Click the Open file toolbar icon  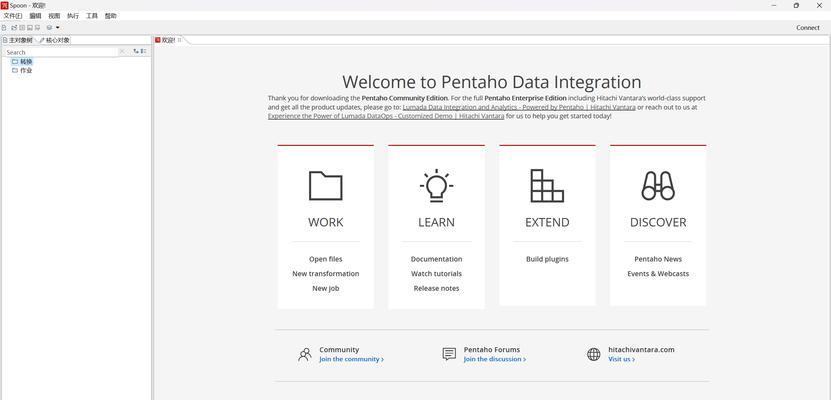[x=14, y=28]
